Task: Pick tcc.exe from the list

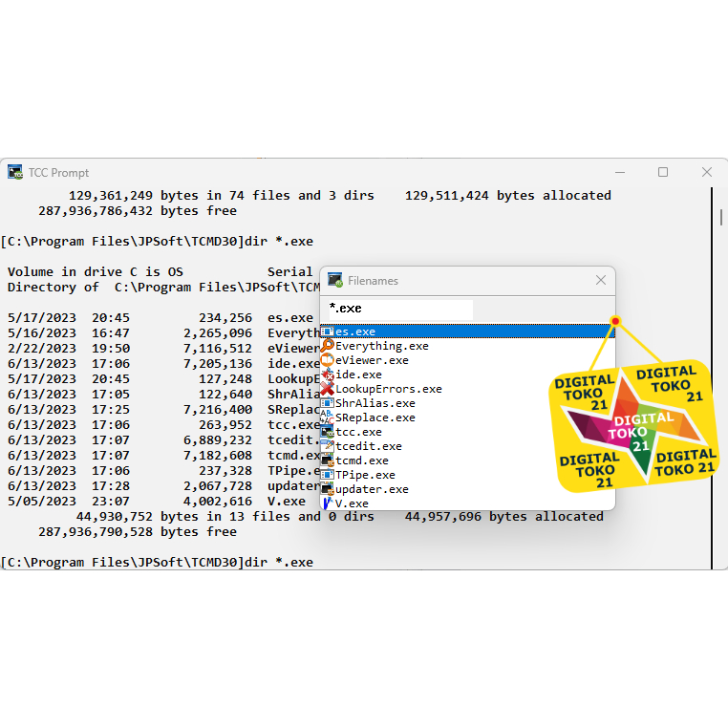Action: point(467,432)
